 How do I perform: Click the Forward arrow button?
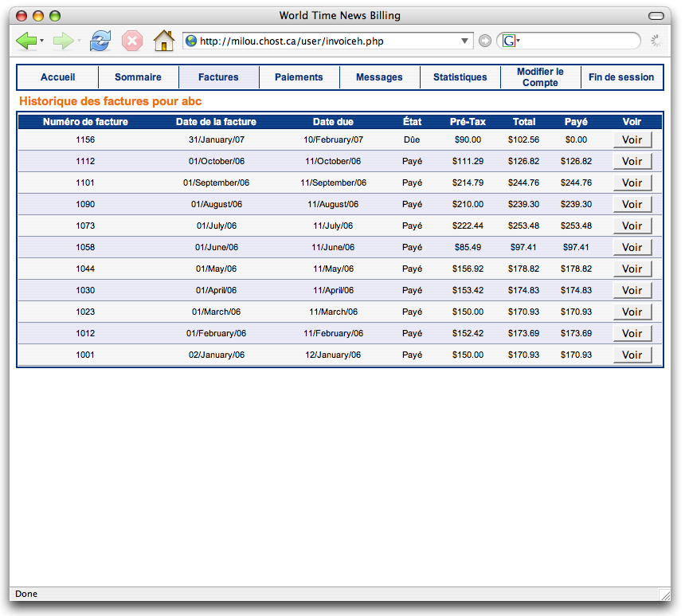click(x=63, y=41)
